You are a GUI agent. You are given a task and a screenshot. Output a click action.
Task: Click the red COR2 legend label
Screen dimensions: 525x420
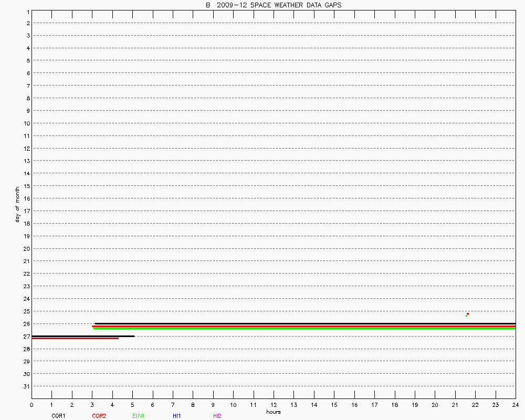pyautogui.click(x=99, y=416)
